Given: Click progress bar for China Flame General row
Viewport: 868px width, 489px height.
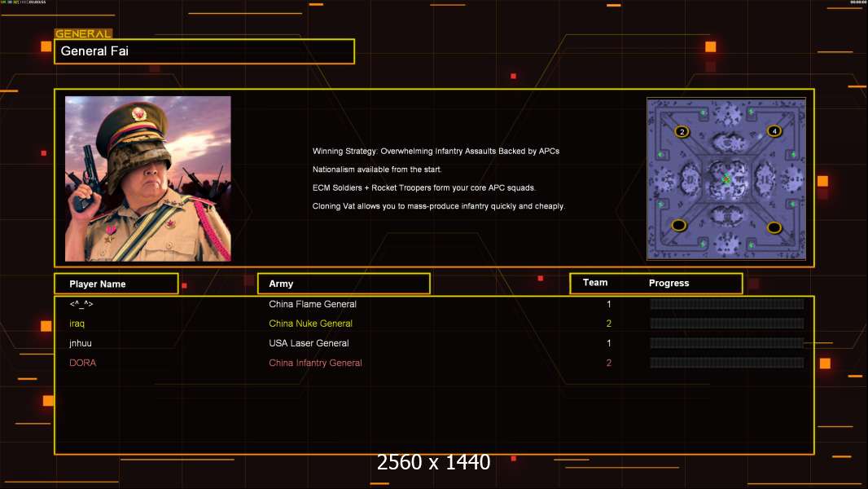Looking at the screenshot, I should pos(727,303).
